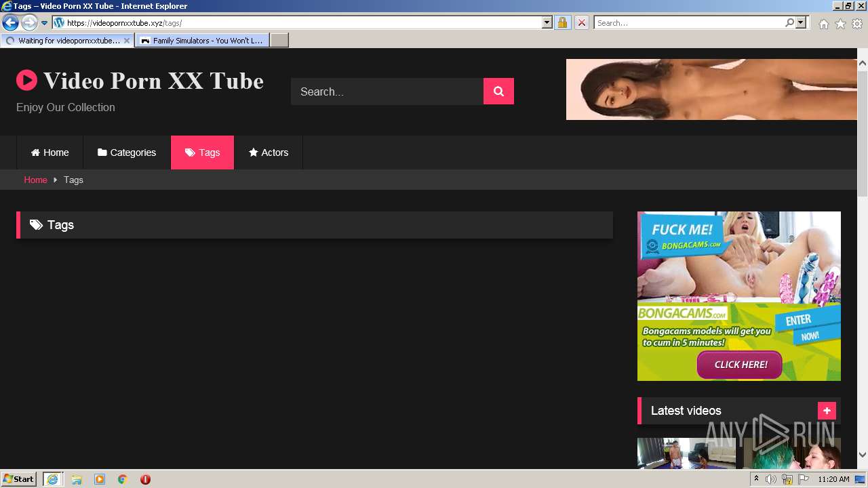Click the browser Forward arrow button
This screenshot has width=868, height=488.
coord(29,22)
